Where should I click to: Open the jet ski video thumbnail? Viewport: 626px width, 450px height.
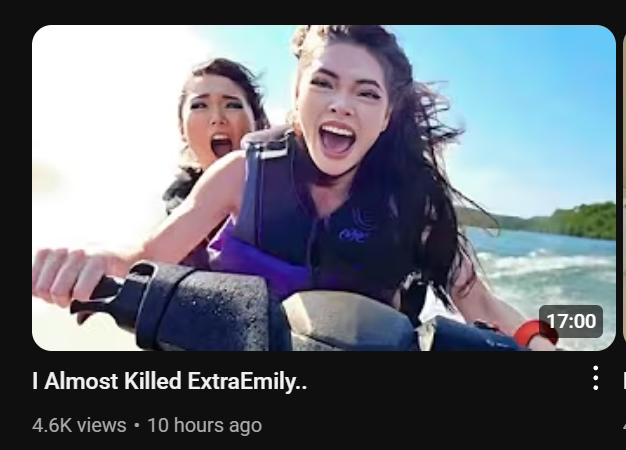click(324, 188)
